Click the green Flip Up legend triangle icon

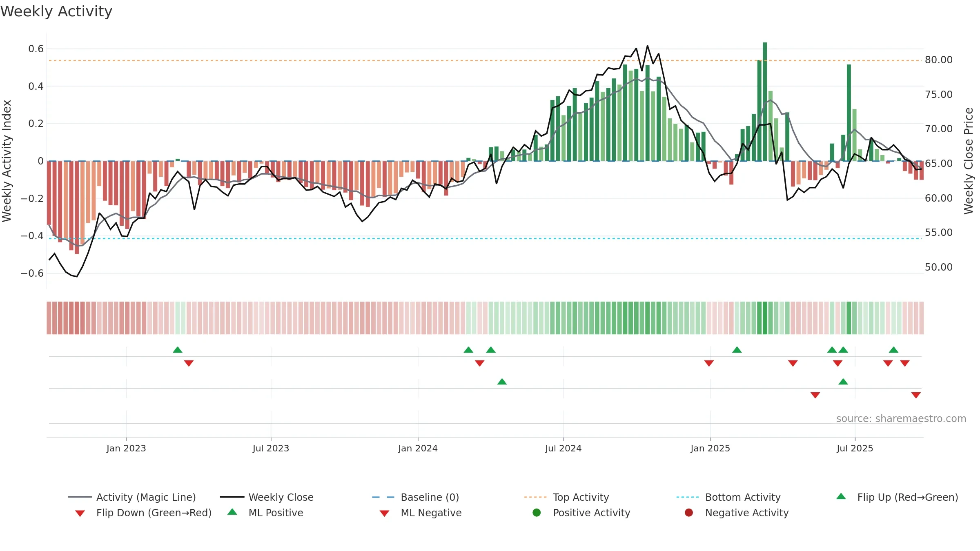click(841, 496)
